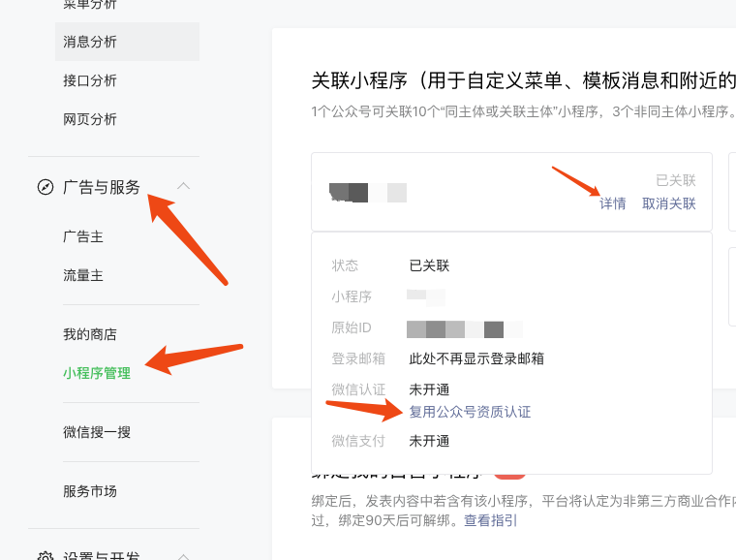Open 微信搜一搜 menu item
This screenshot has width=736, height=560.
pyautogui.click(x=97, y=432)
